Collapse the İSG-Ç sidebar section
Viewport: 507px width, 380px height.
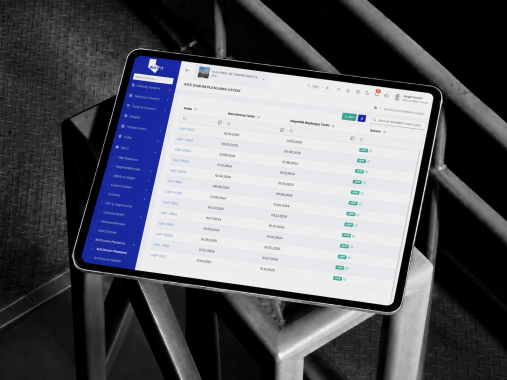[x=155, y=152]
